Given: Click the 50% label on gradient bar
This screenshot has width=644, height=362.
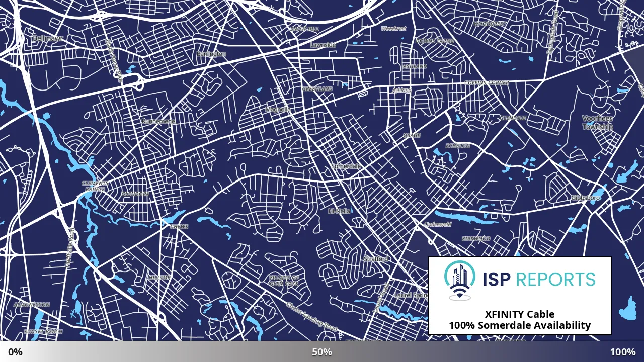Looking at the screenshot, I should click(322, 352).
